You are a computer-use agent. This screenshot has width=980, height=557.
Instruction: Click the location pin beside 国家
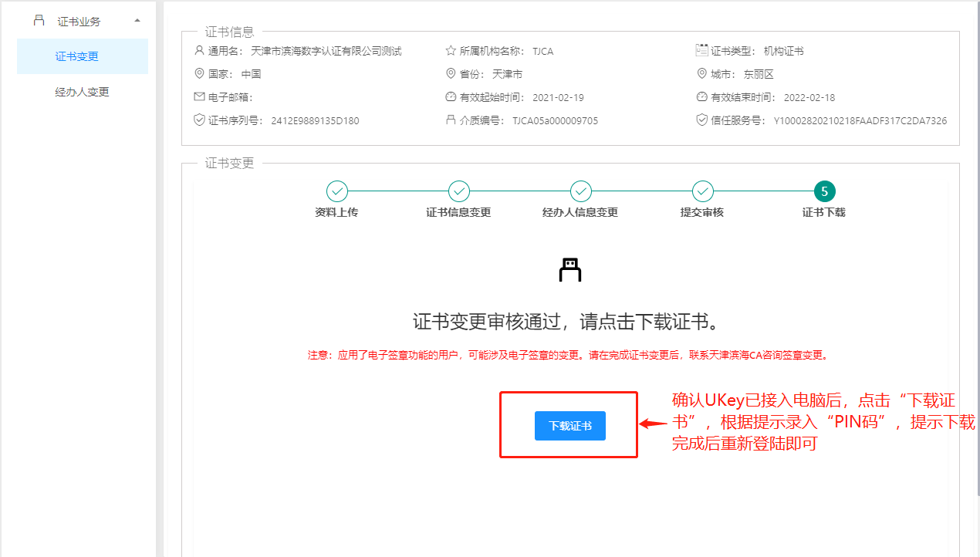tap(199, 74)
